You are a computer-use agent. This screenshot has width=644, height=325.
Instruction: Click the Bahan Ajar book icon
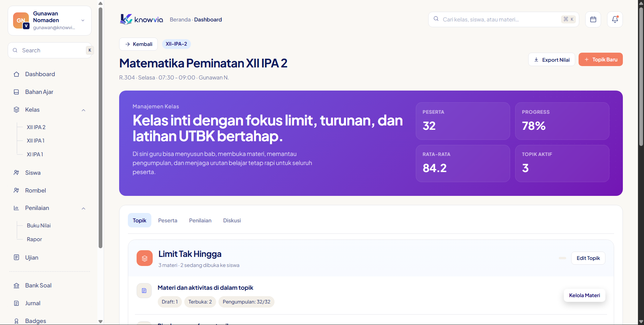point(16,92)
